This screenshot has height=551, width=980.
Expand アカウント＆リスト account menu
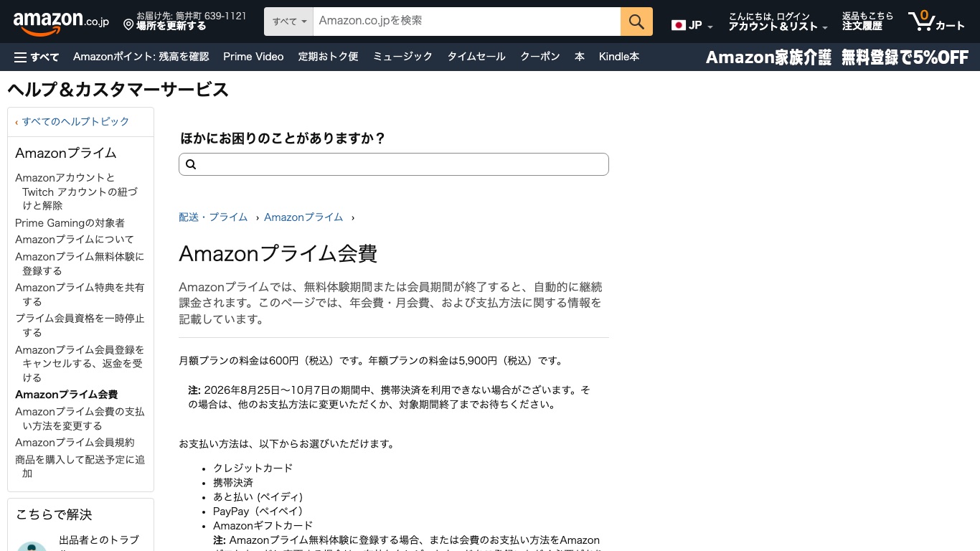[778, 22]
